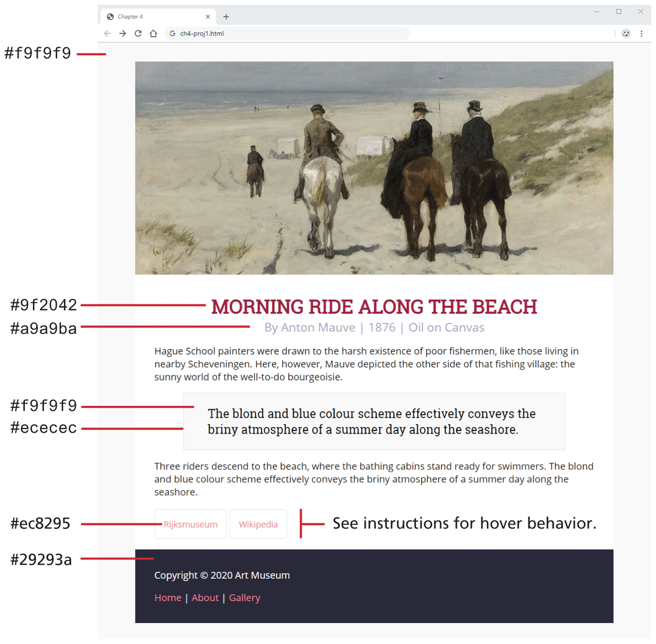Reload the page with the refresh icon
This screenshot has width=656, height=644.
click(x=138, y=34)
